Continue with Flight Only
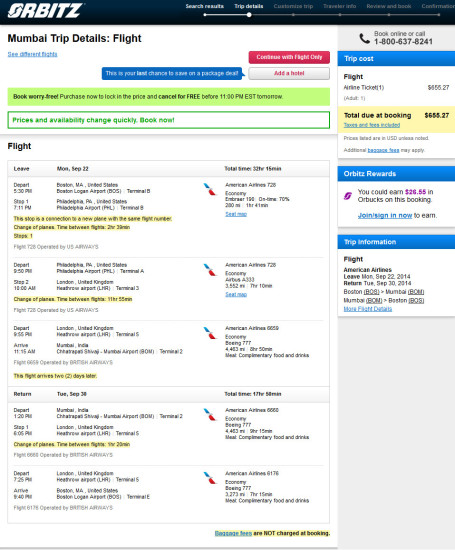455x550 pixels. tap(289, 57)
